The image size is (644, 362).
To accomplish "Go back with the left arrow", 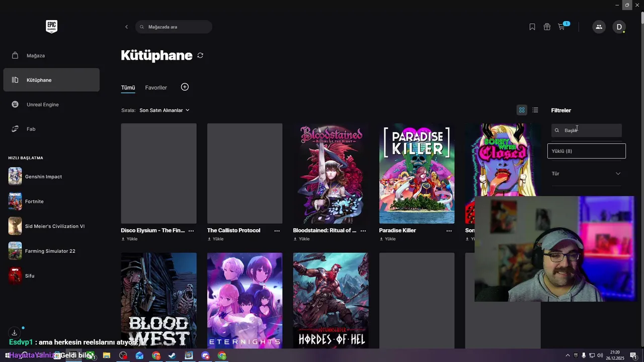I will click(x=126, y=27).
